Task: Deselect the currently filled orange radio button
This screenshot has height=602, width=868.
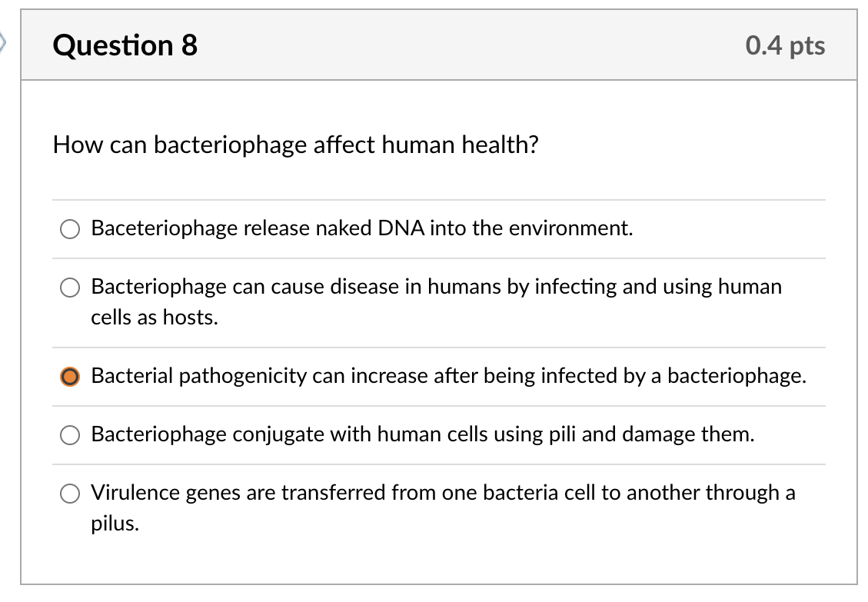Action: (69, 377)
